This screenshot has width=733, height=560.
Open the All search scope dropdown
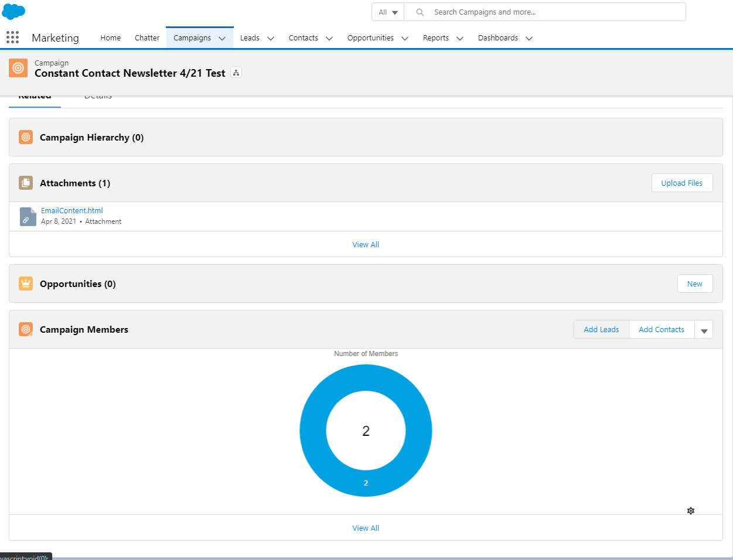coord(388,12)
